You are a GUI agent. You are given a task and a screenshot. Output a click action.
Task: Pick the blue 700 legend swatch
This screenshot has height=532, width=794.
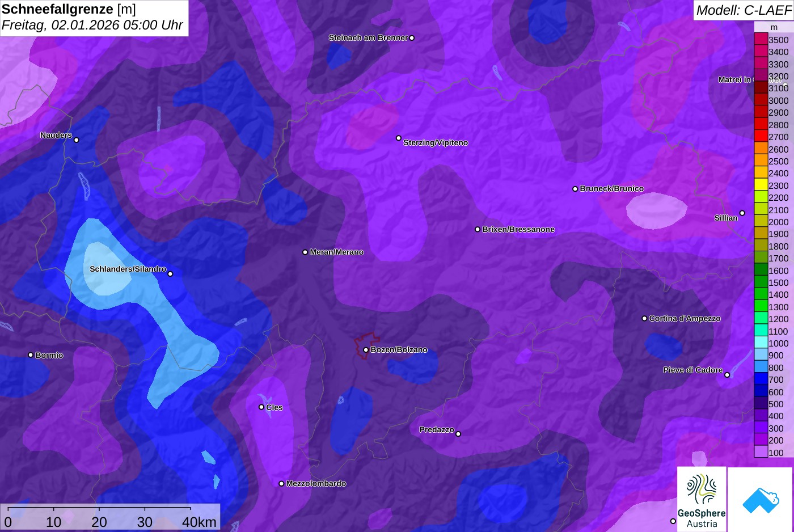coord(761,379)
